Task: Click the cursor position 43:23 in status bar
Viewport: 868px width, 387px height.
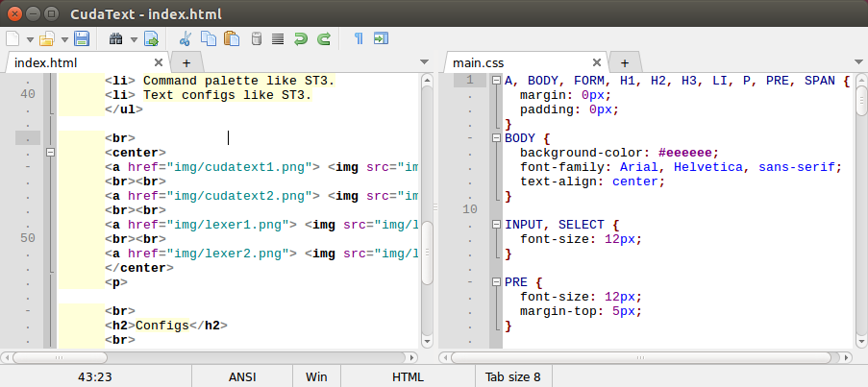Action: click(x=95, y=377)
